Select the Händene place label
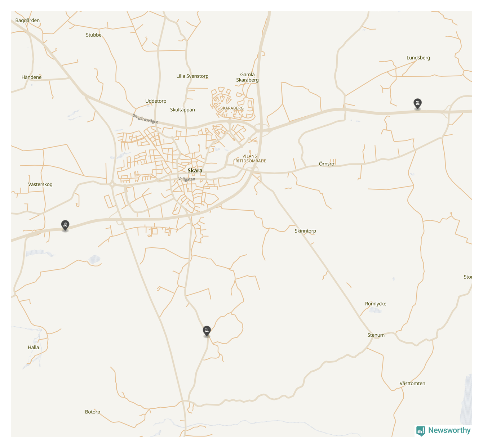This screenshot has width=483, height=448. point(32,77)
